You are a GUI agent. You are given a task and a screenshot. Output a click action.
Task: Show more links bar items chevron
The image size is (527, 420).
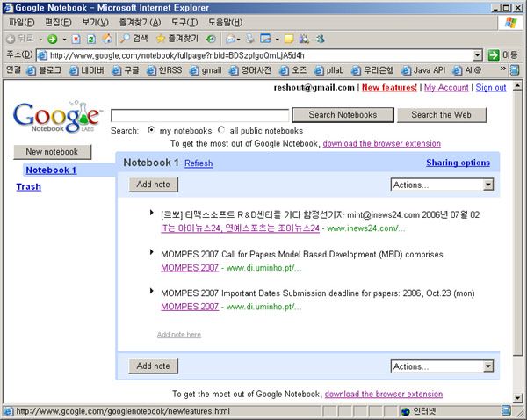502,69
